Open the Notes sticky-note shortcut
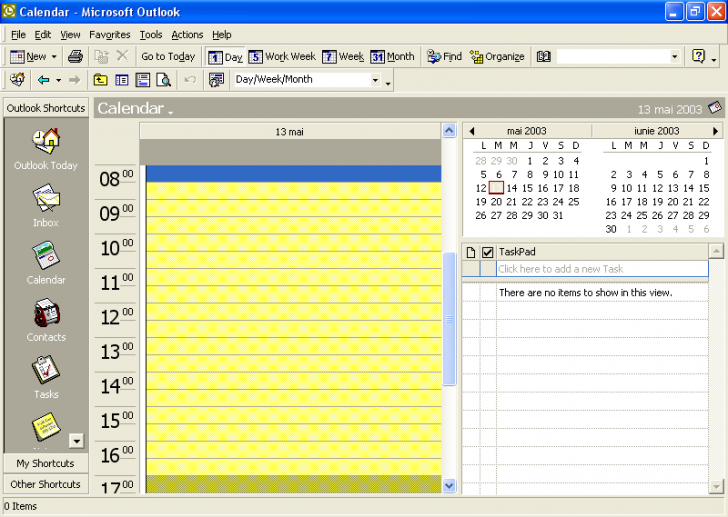 tap(46, 427)
